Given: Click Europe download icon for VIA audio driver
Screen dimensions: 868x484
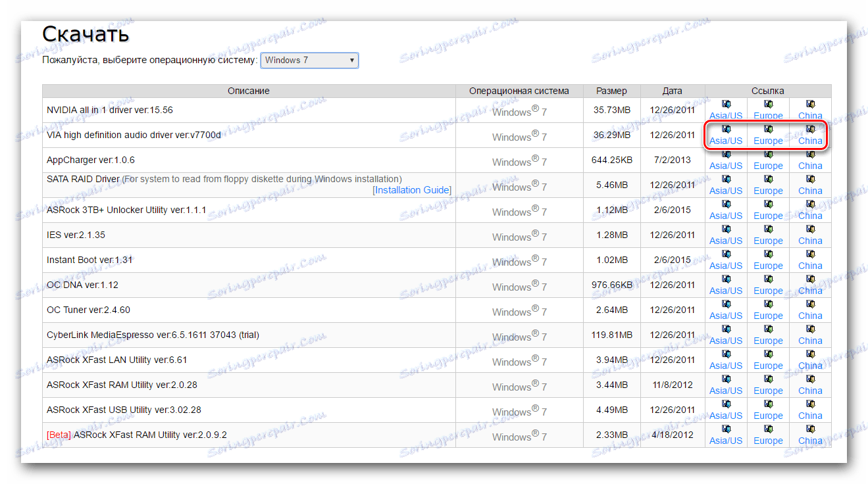Looking at the screenshot, I should point(768,129).
